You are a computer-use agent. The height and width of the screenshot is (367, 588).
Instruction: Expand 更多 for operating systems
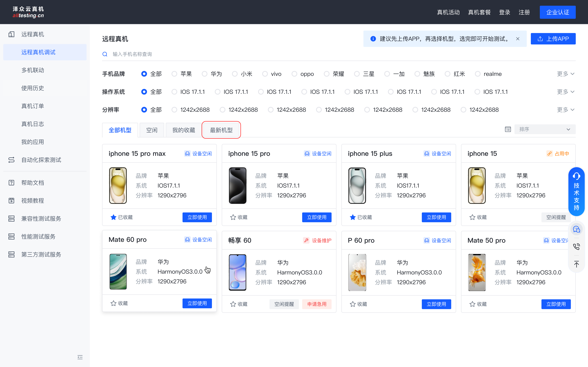click(x=565, y=92)
